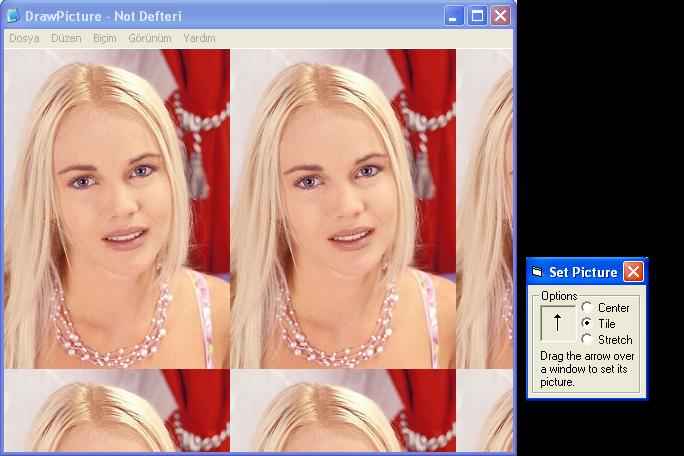The width and height of the screenshot is (684, 456).
Task: Maximize the DrawPicture Notepad window
Action: (x=477, y=16)
